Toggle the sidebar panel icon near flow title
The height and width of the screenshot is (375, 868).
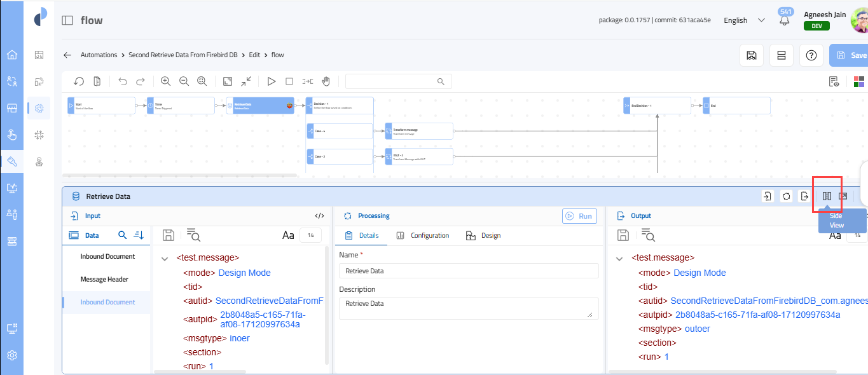coord(67,20)
